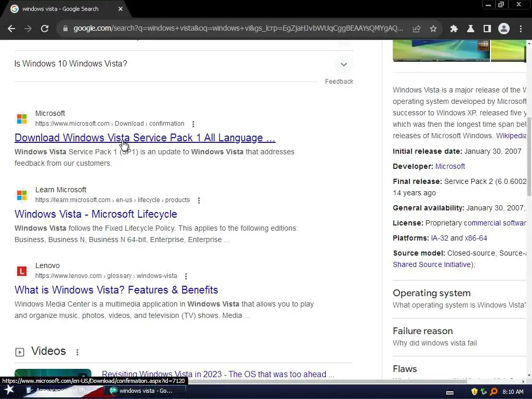Image resolution: width=532 pixels, height=399 pixels.
Task: Click the Microsoft logo favicon of first result
Action: [22, 119]
